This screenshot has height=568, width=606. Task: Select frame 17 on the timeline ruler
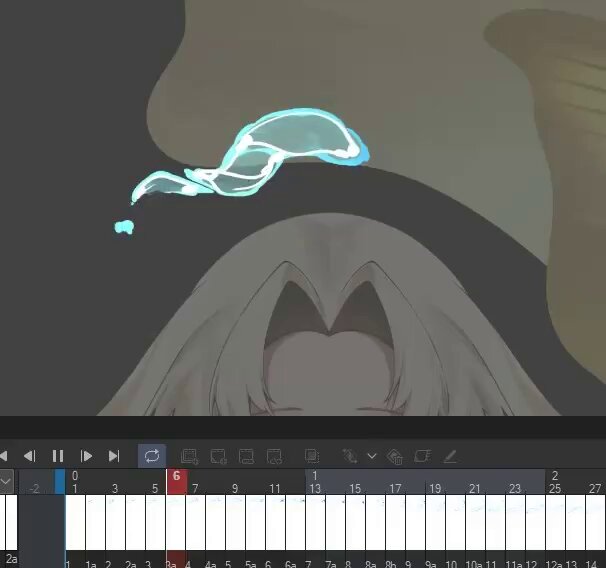(395, 489)
